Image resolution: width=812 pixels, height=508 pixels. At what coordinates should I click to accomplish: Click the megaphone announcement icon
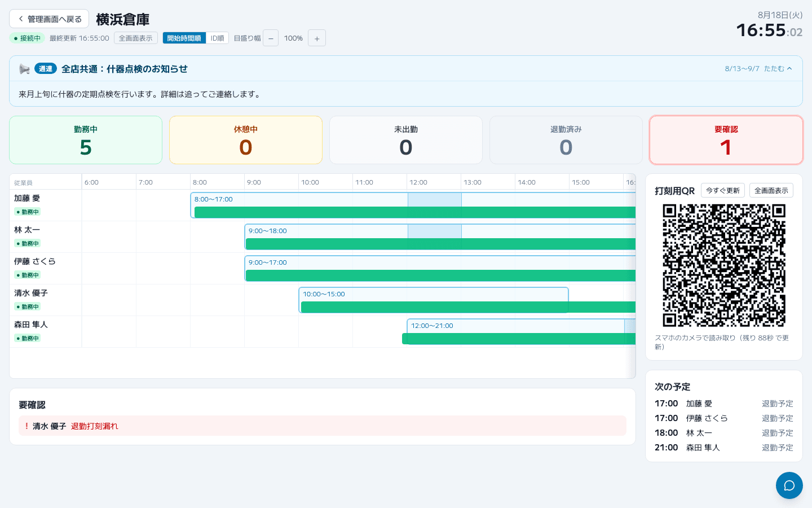[x=24, y=69]
